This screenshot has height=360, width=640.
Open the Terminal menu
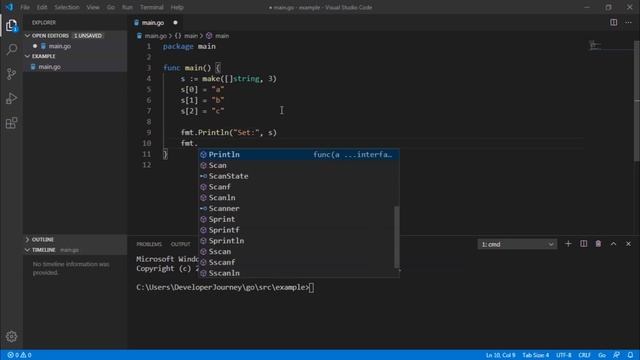[151, 7]
